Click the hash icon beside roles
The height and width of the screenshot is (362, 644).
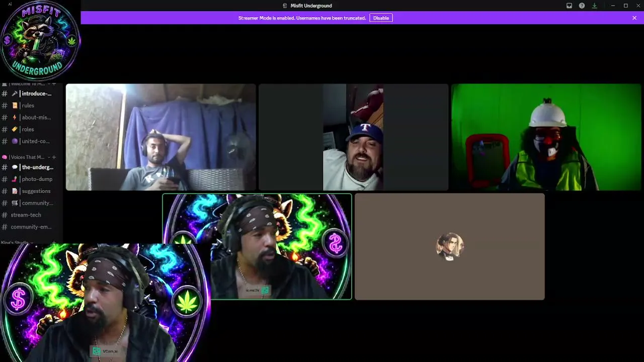pyautogui.click(x=5, y=129)
